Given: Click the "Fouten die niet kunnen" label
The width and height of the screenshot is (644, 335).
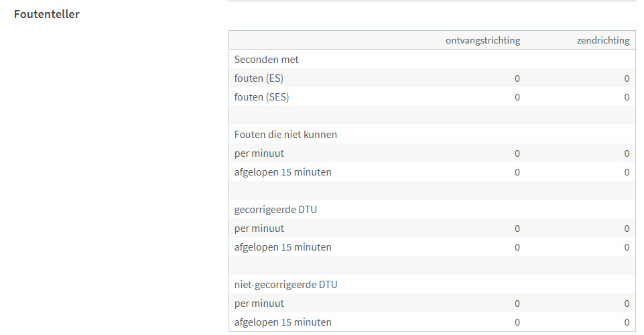Looking at the screenshot, I should tap(285, 135).
